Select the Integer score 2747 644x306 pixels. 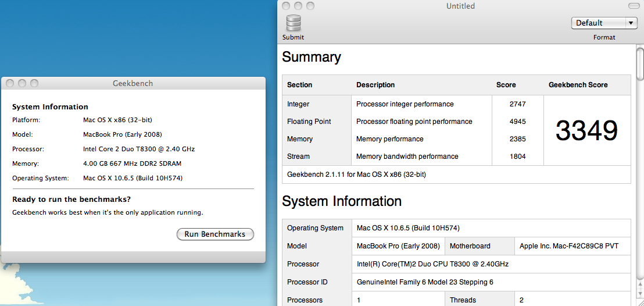tap(517, 104)
